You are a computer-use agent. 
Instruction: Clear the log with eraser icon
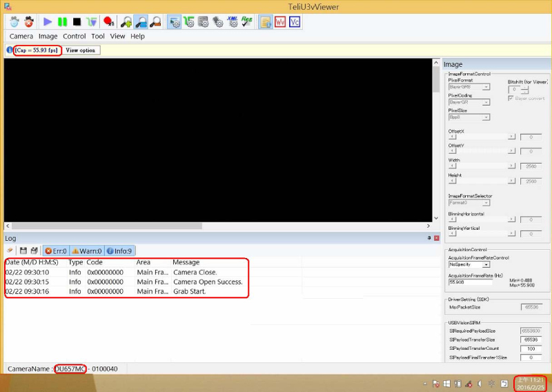(x=10, y=251)
